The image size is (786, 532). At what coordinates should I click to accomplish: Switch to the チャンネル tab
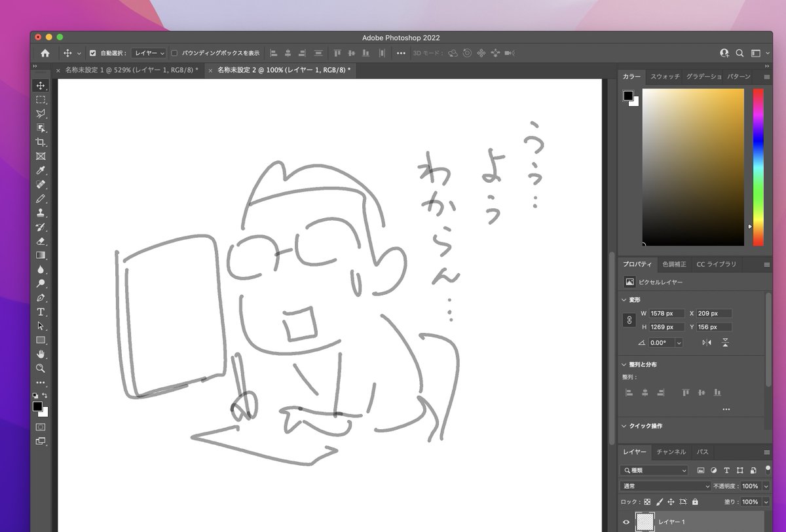click(x=671, y=452)
